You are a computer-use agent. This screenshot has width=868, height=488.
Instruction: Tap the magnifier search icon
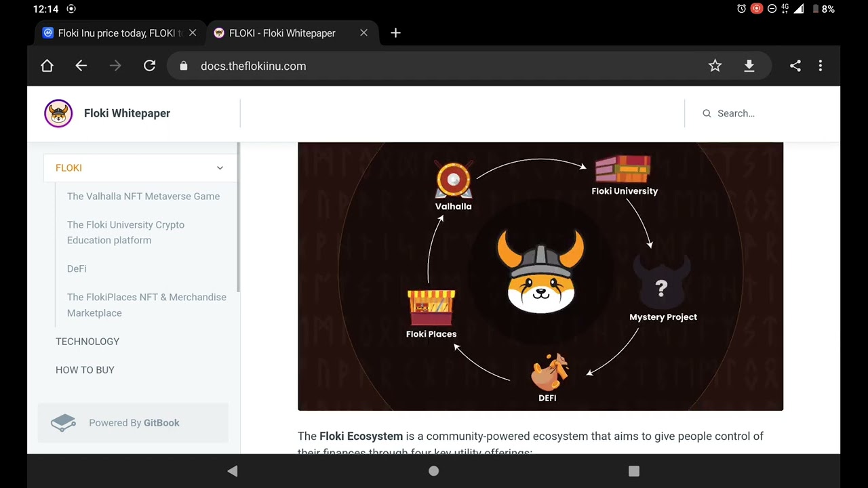[707, 113]
